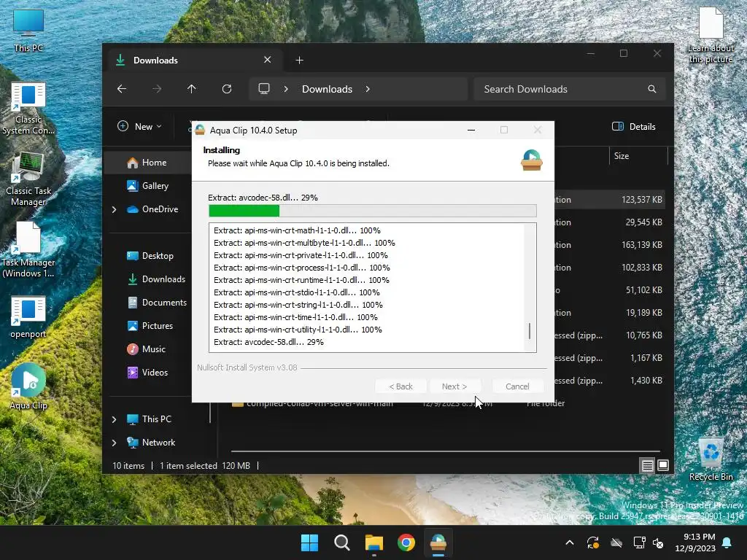The width and height of the screenshot is (747, 560).
Task: Select the 51,102 KB file row
Action: click(x=609, y=290)
